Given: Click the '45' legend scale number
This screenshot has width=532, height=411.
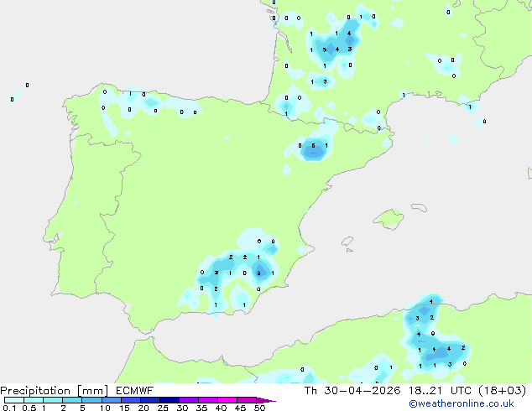Looking at the screenshot, I should (x=241, y=408).
